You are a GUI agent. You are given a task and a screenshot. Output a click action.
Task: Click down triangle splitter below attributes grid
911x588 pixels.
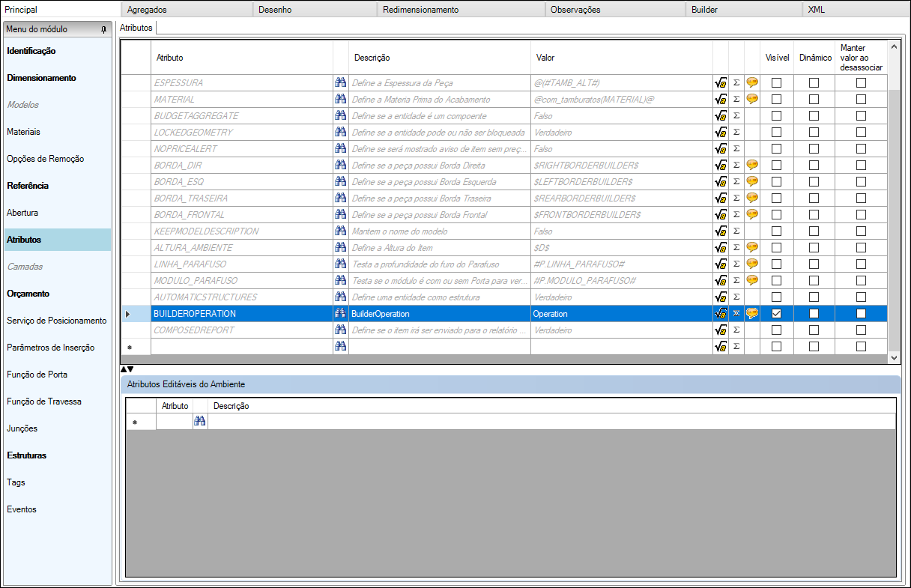tap(130, 369)
